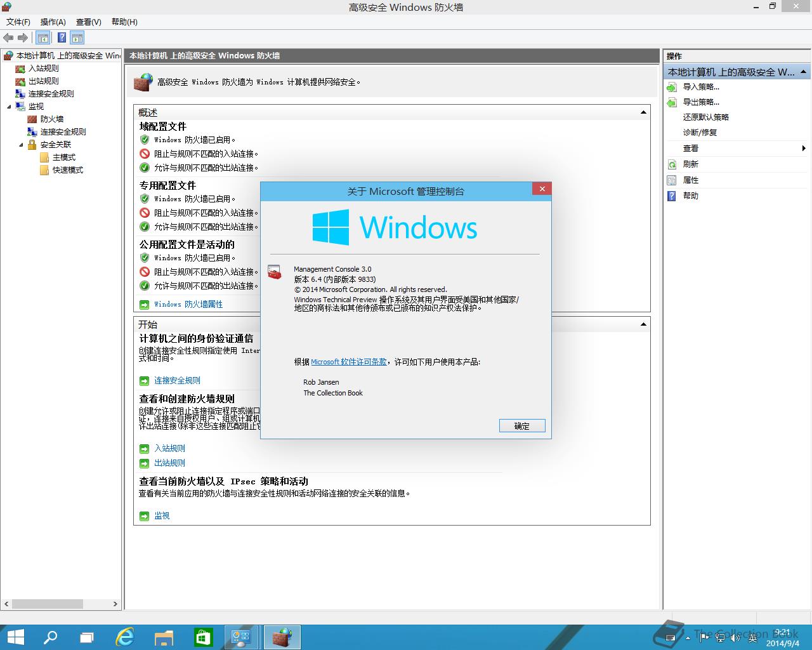
Task: Collapse the 监视 tree node
Action: [x=9, y=107]
